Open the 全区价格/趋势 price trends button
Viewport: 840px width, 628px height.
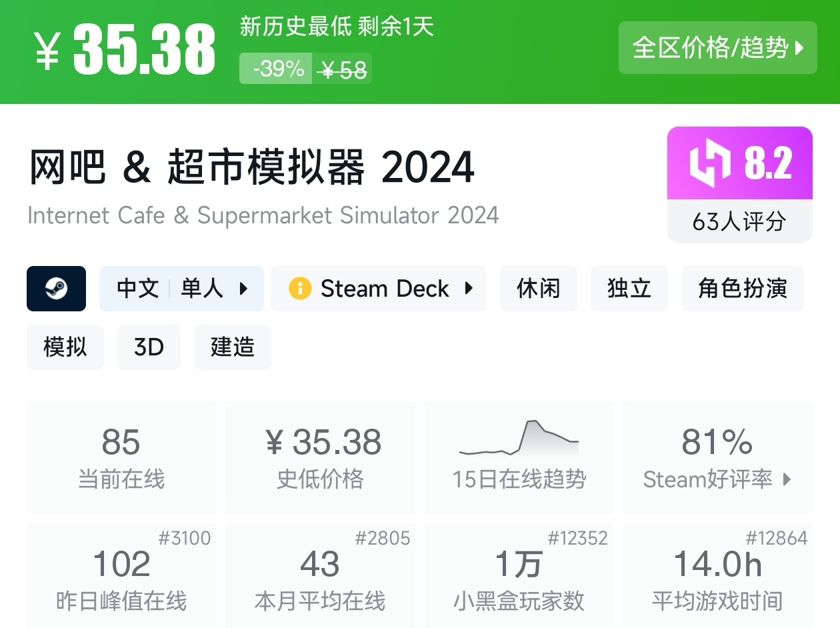(717, 48)
